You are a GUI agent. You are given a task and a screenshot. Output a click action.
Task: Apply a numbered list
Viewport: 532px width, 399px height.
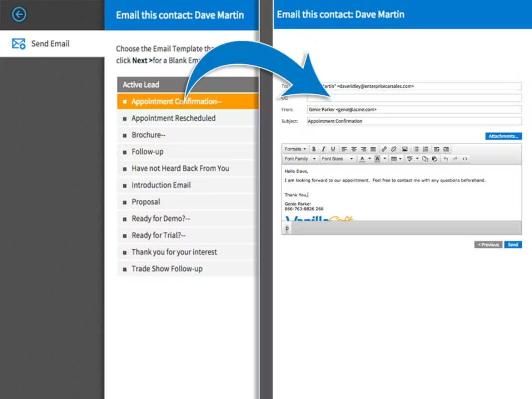point(425,149)
